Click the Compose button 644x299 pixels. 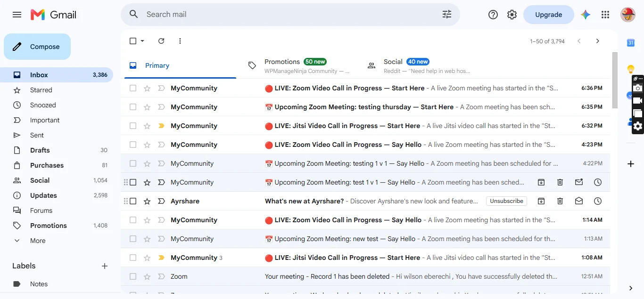[x=37, y=47]
